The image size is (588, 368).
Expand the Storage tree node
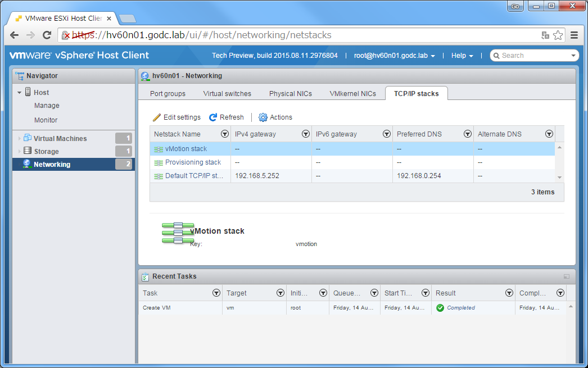click(x=20, y=151)
